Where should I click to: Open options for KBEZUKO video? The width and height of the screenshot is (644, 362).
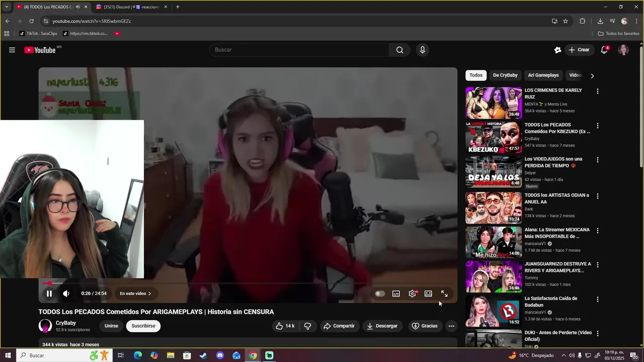coord(598,126)
